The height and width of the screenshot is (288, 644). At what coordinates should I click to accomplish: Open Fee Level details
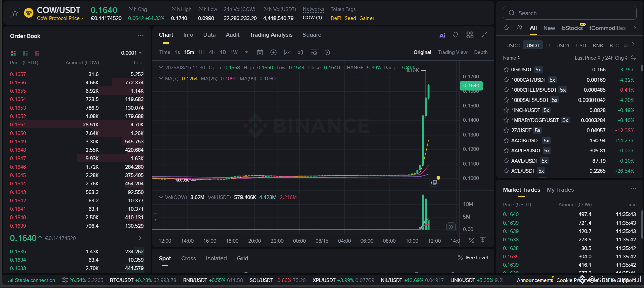473,258
